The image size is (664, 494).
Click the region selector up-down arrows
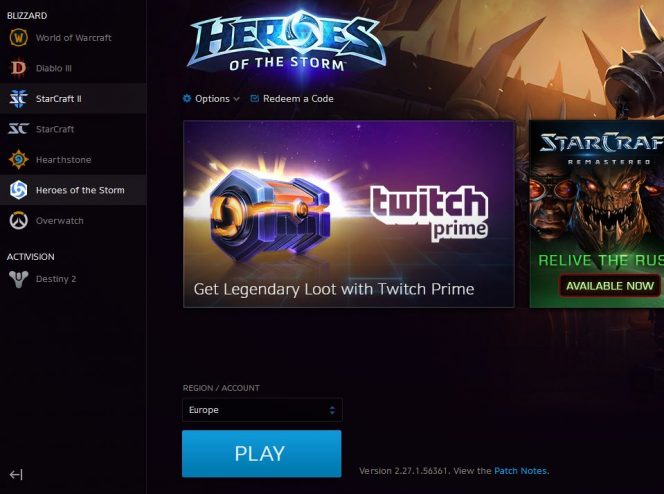pyautogui.click(x=332, y=410)
